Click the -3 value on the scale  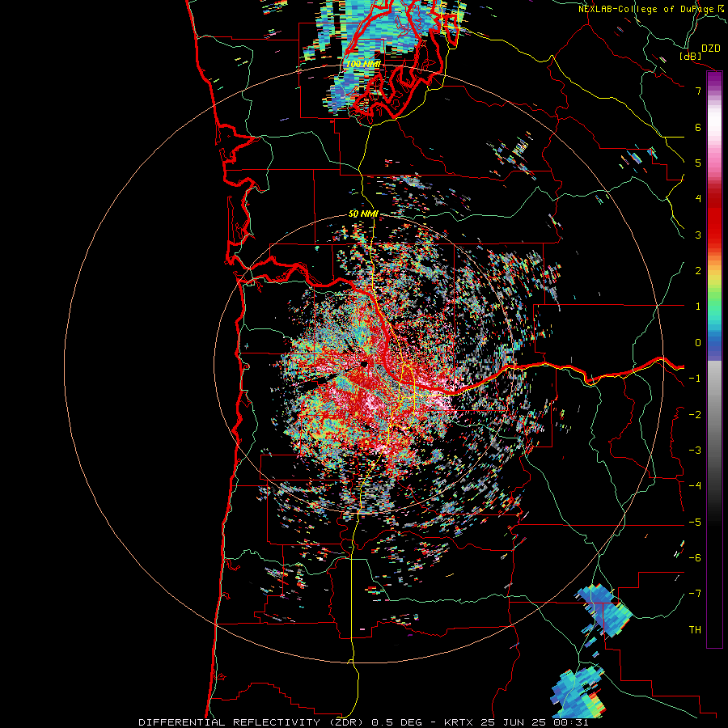(695, 451)
